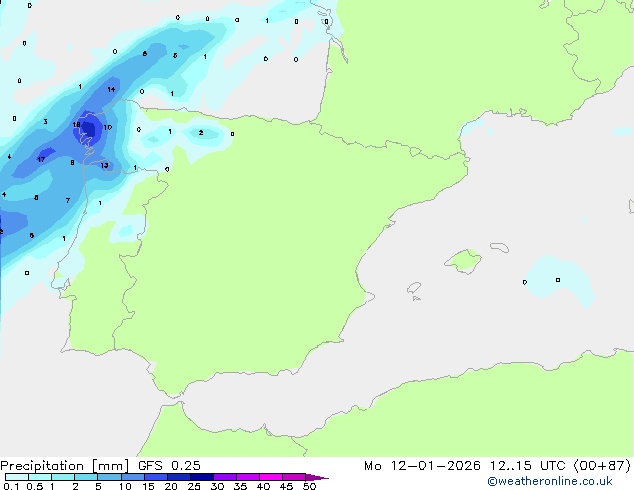This screenshot has height=490, width=634.
Task: Click the "18" precipitation value on the map
Action: [76, 125]
